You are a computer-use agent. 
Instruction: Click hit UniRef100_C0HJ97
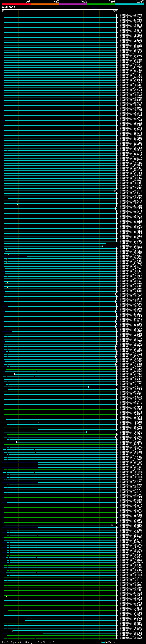(131, 244)
